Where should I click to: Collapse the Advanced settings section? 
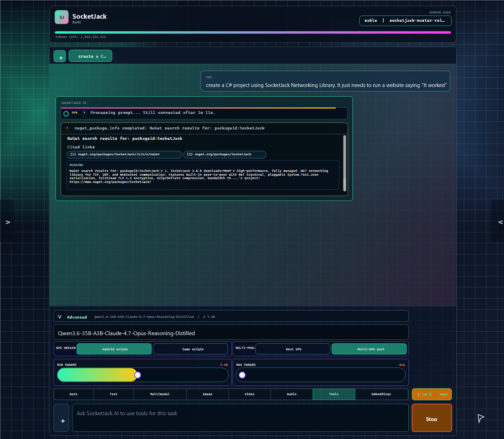point(60,316)
